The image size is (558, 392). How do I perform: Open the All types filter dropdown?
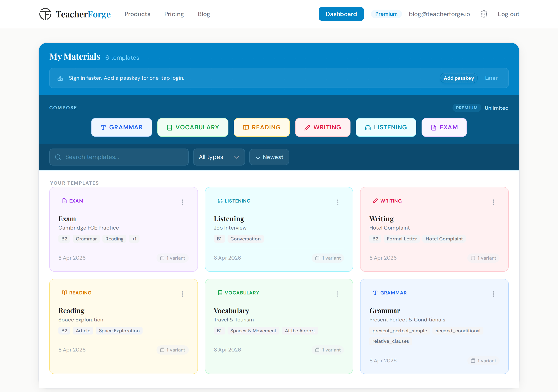tap(218, 157)
